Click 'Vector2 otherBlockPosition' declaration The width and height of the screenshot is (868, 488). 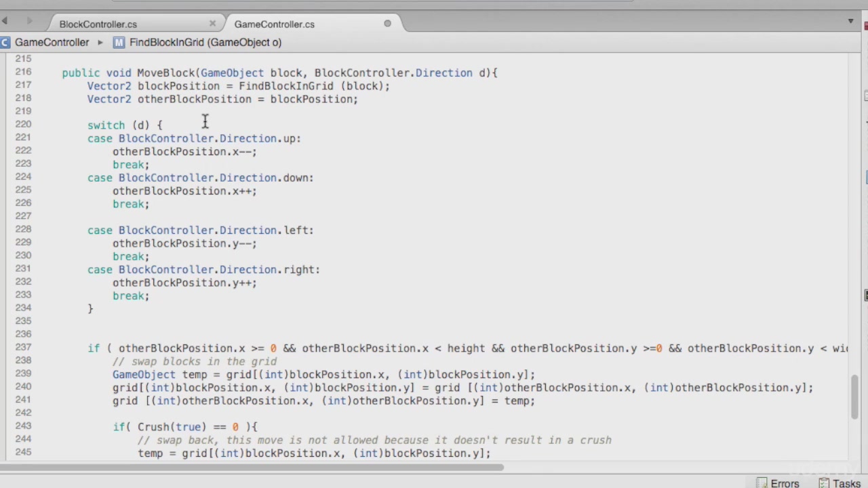[169, 99]
